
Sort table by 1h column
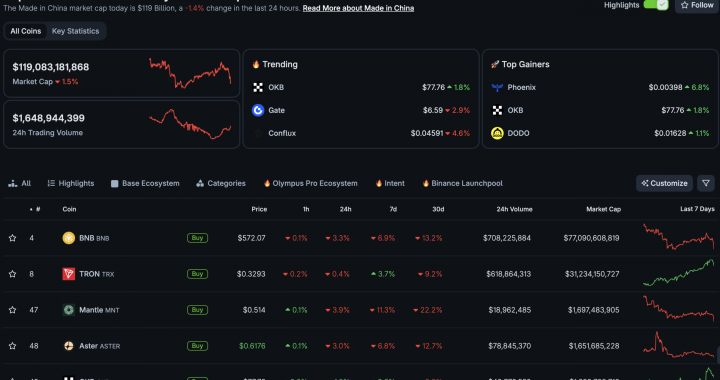tap(306, 209)
